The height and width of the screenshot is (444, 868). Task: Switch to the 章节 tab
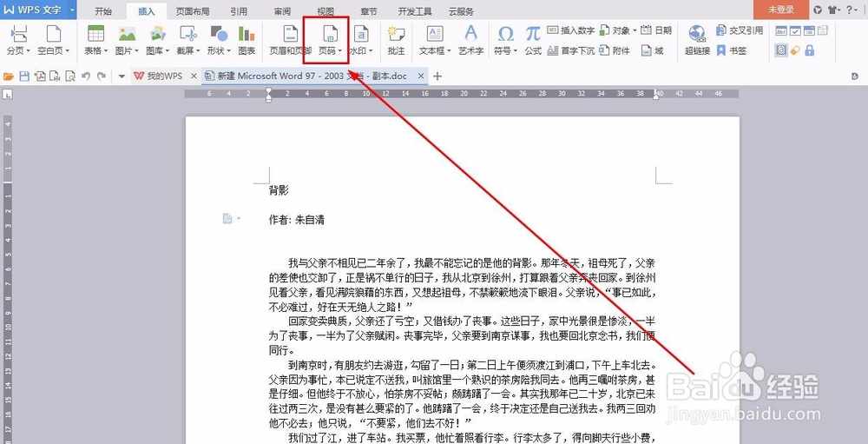[x=369, y=11]
